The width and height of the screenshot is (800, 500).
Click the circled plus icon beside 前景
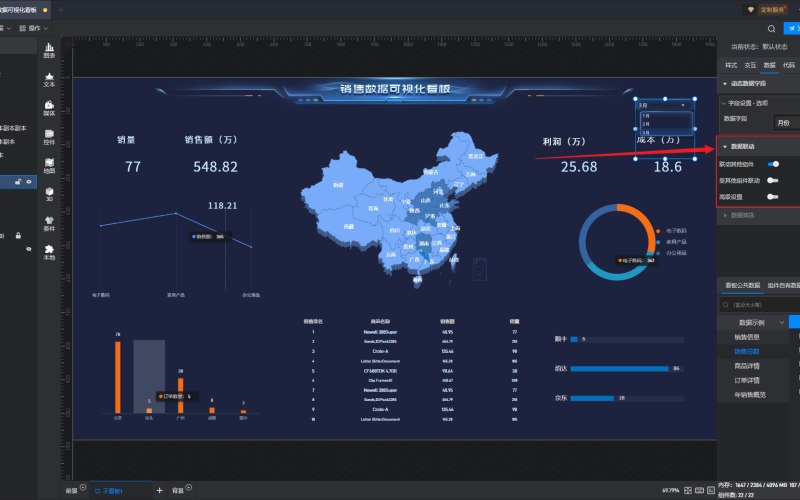tap(83, 488)
